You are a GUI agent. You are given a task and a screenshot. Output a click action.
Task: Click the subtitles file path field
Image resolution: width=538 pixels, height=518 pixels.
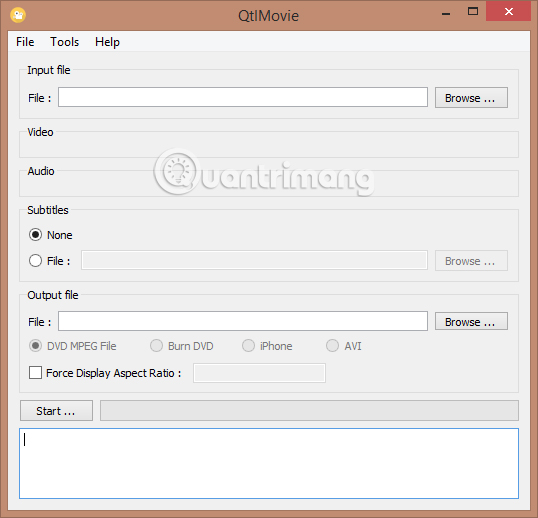pos(254,260)
